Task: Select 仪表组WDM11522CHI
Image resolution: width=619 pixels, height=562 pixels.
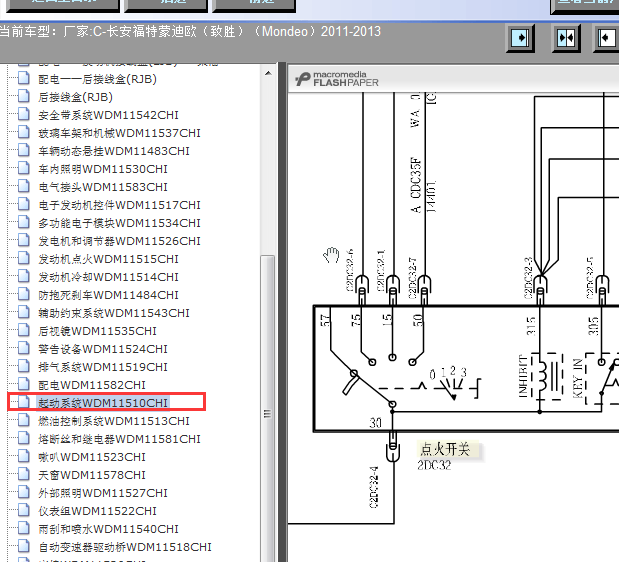Action: (97, 511)
